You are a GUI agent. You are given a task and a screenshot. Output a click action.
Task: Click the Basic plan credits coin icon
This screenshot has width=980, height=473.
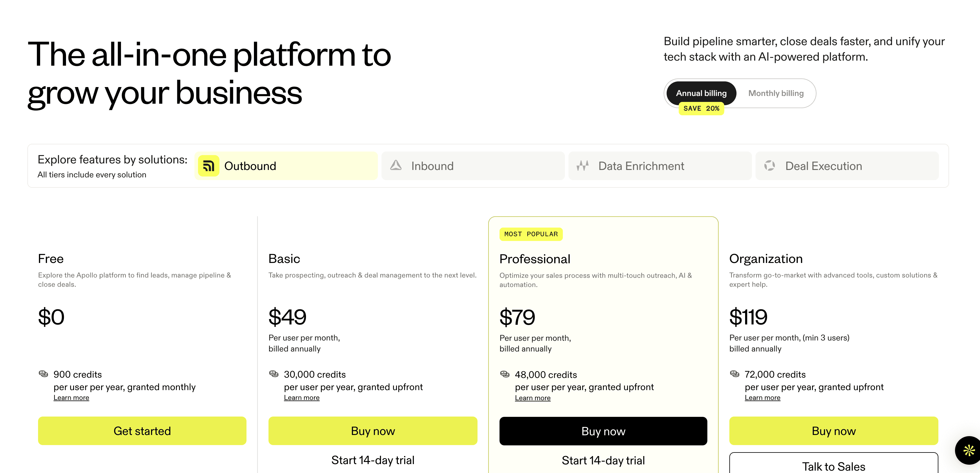(x=274, y=374)
